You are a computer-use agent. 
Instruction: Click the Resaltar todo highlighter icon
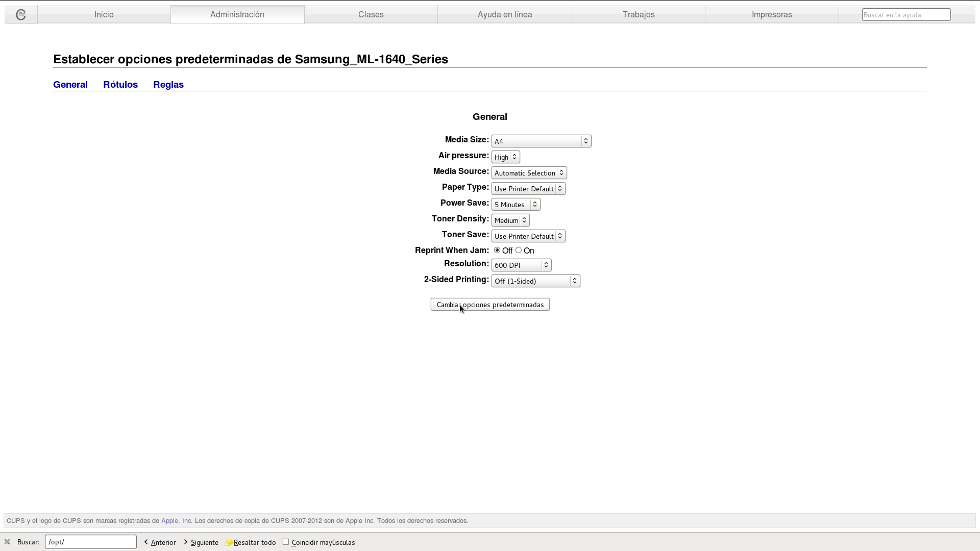[x=229, y=542]
